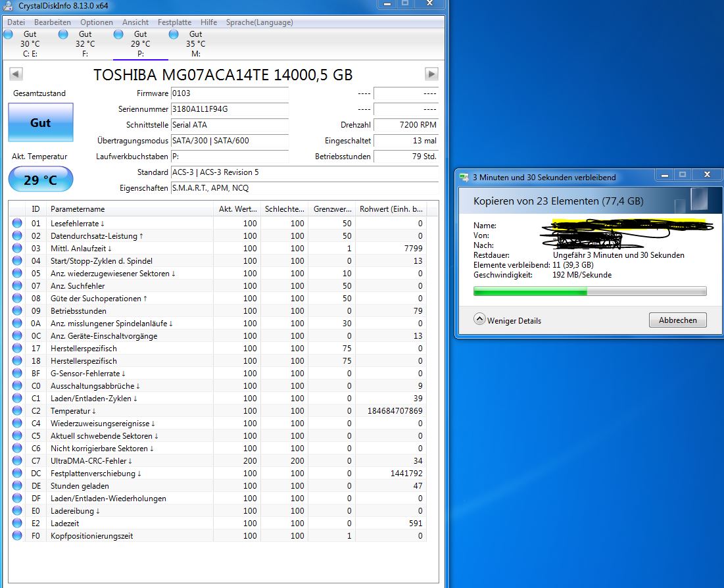Click status icon for Mittl. Anlaufzeit row
The width and height of the screenshot is (724, 588).
click(x=17, y=248)
